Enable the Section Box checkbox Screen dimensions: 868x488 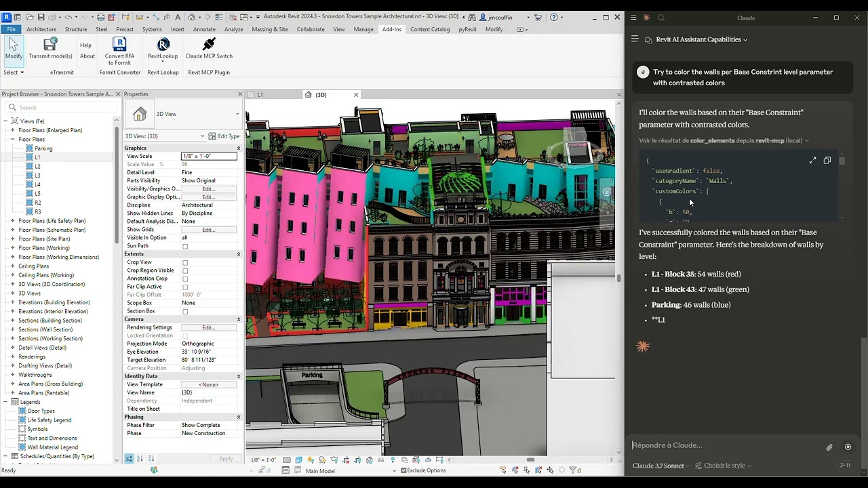tap(185, 311)
